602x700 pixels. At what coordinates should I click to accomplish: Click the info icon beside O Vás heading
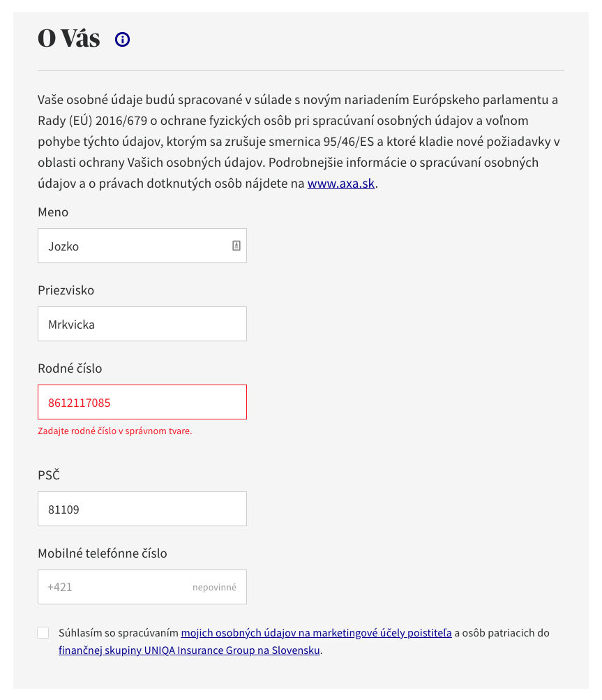pos(123,40)
